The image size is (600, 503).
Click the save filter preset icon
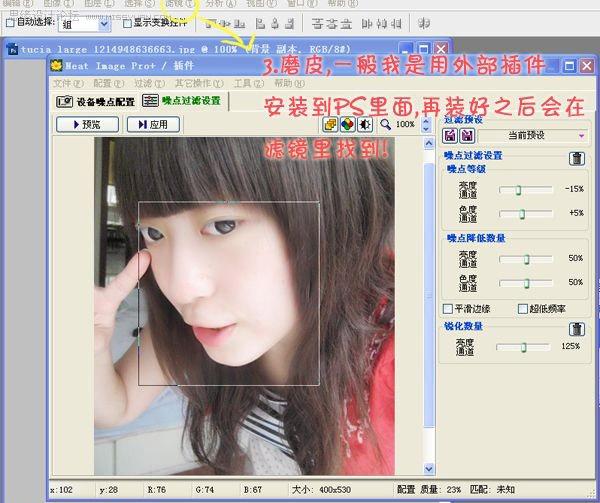[467, 135]
